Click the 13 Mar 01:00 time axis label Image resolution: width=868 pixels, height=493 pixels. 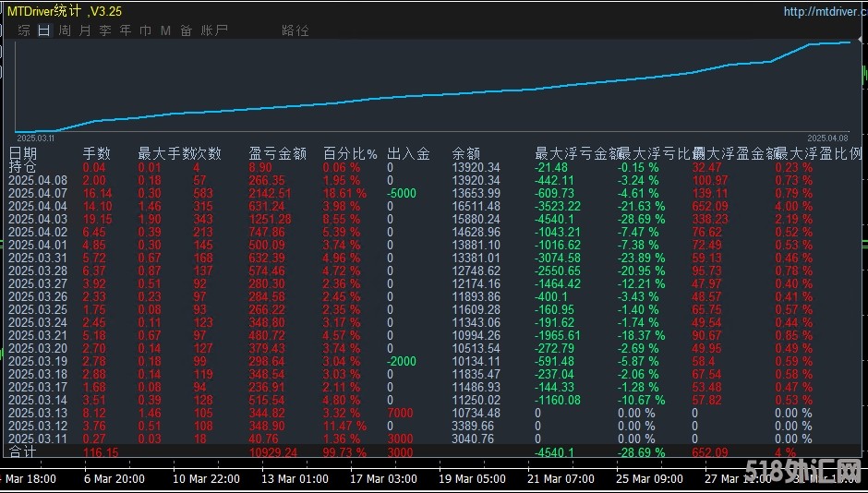click(x=297, y=478)
